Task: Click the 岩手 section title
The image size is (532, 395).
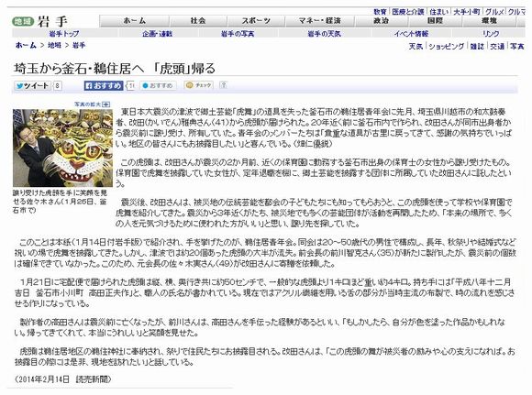Action: click(53, 22)
